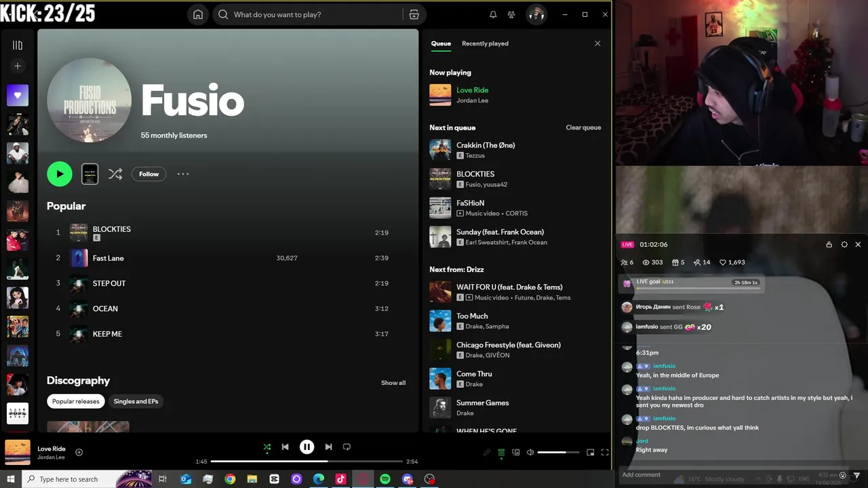Open Google Chrome from taskbar

230,479
